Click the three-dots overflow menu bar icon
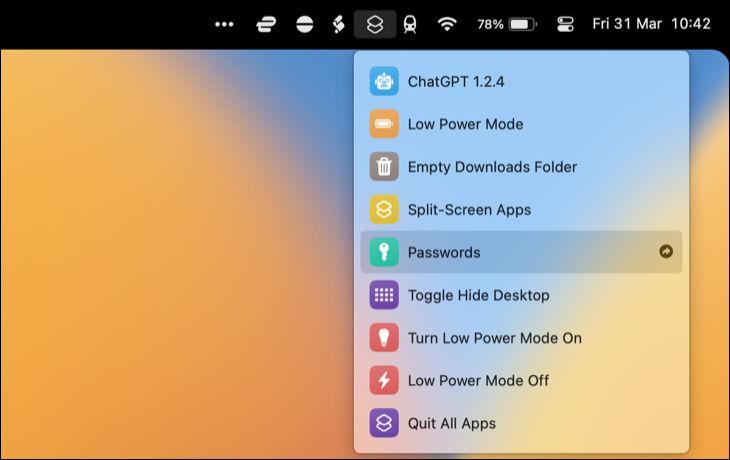 pos(224,24)
